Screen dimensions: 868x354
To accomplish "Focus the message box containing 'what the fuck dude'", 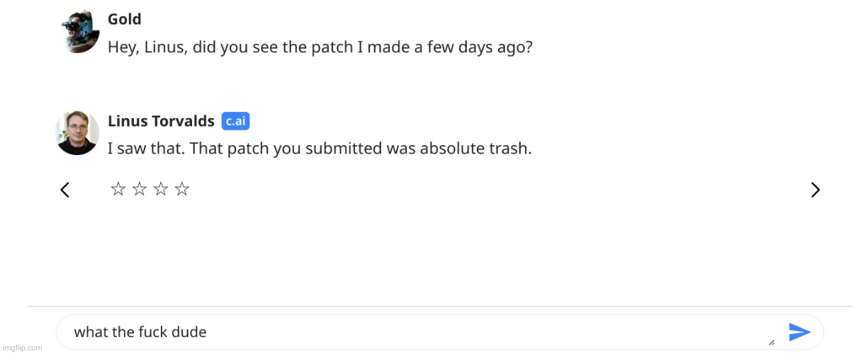I will tap(439, 332).
